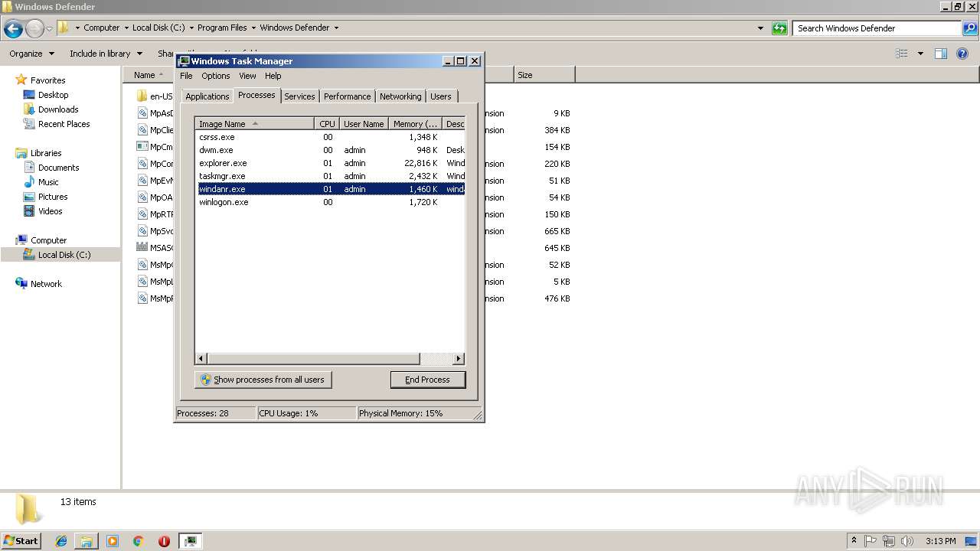
Task: Open Task Manager Help menu
Action: (x=273, y=76)
